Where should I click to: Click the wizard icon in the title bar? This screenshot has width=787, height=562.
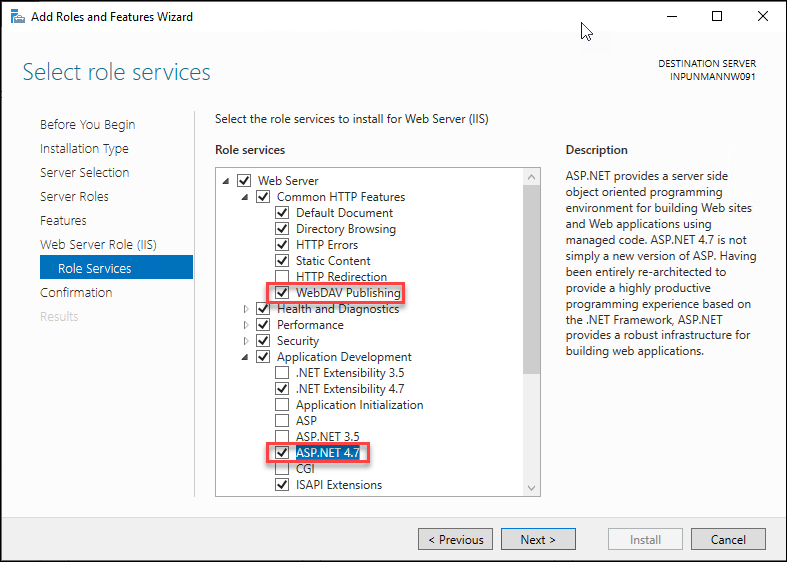pyautogui.click(x=17, y=16)
